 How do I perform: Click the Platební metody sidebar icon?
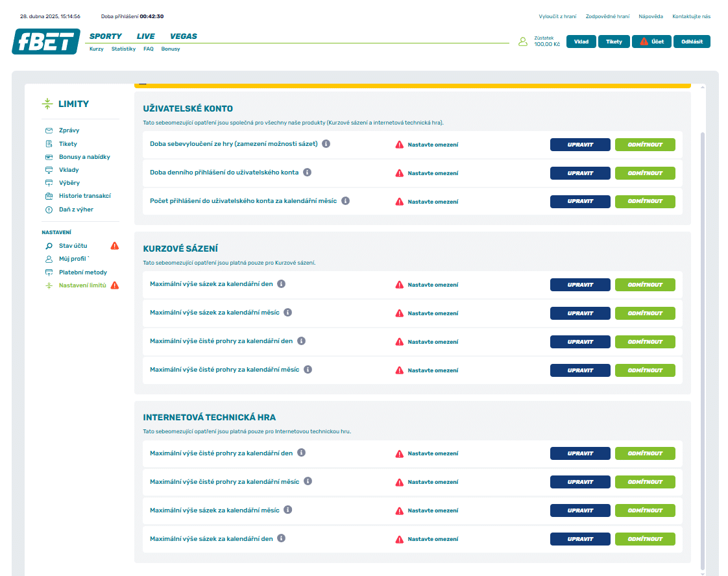(x=49, y=272)
